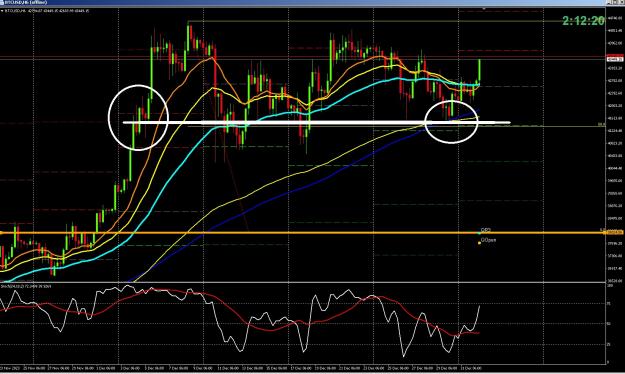625x374 pixels.
Task: Click the green 2:12:20 candle countdown timer
Action: click(x=583, y=21)
